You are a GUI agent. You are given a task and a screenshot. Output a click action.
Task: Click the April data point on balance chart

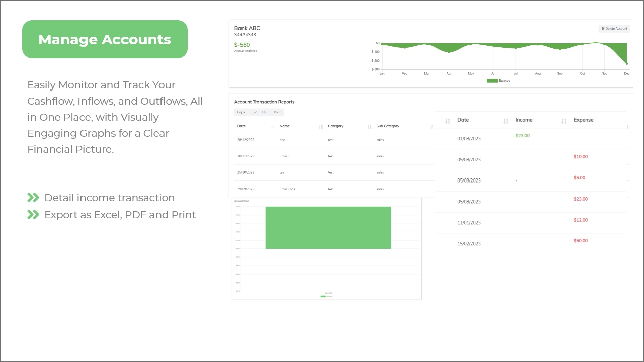pos(449,52)
